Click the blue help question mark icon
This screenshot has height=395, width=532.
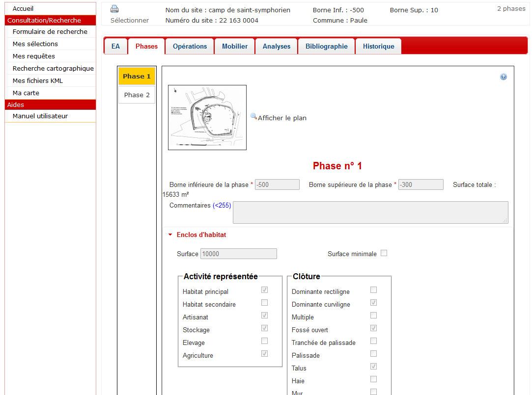[503, 77]
